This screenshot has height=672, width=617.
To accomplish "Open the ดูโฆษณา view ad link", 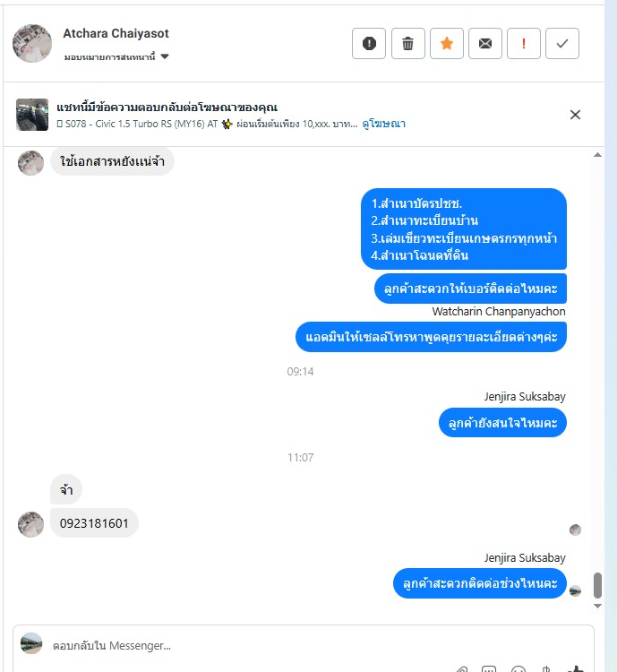I will [x=383, y=124].
